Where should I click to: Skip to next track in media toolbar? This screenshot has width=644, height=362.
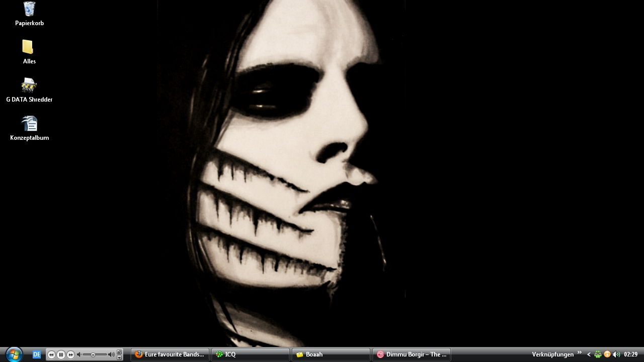pyautogui.click(x=70, y=354)
